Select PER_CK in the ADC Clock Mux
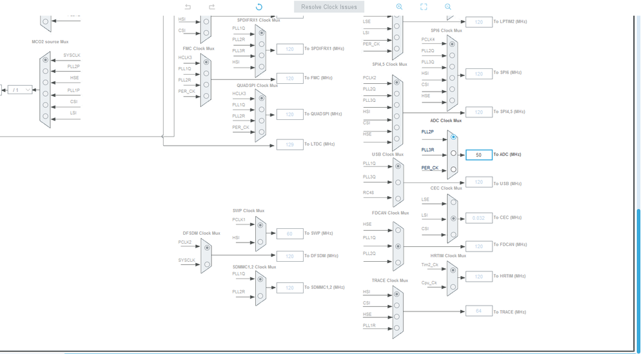The width and height of the screenshot is (644, 354). pos(453,169)
